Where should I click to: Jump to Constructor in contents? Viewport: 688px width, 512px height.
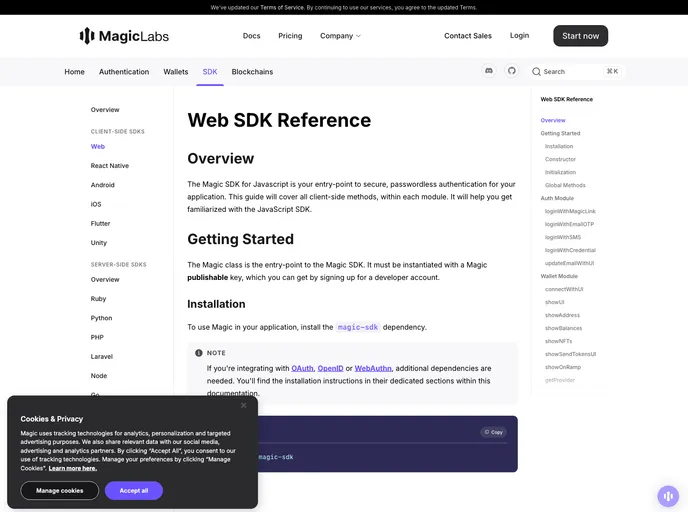coord(560,159)
